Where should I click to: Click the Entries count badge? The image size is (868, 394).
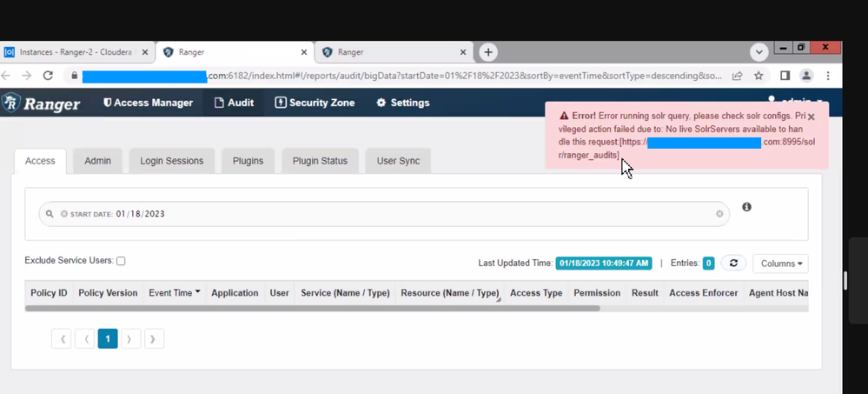tap(709, 264)
